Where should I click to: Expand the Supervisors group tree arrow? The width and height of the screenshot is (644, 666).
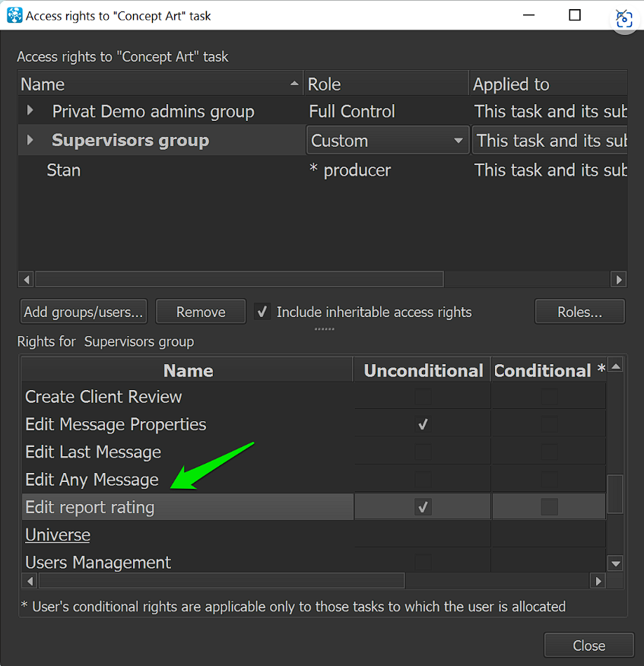[x=30, y=140]
